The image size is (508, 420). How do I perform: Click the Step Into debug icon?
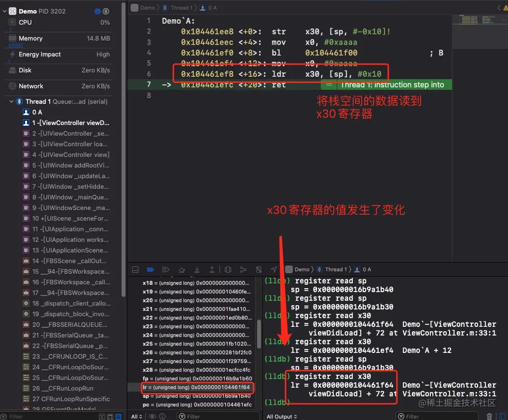tap(197, 269)
